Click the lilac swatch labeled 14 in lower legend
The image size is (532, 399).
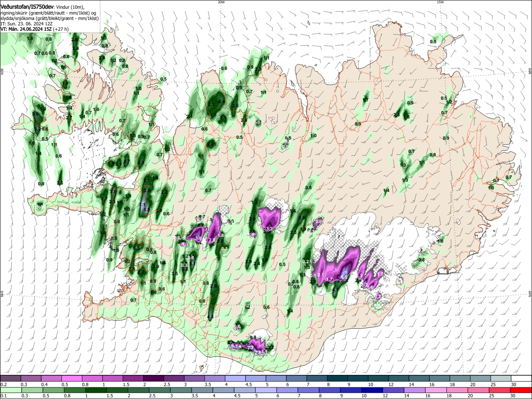pyautogui.click(x=415, y=390)
